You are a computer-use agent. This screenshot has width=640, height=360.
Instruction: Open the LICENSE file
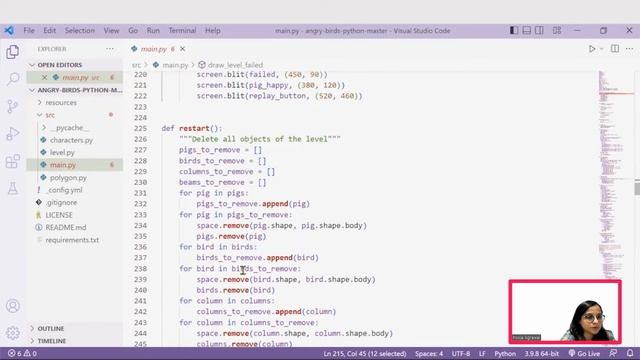[x=59, y=215]
